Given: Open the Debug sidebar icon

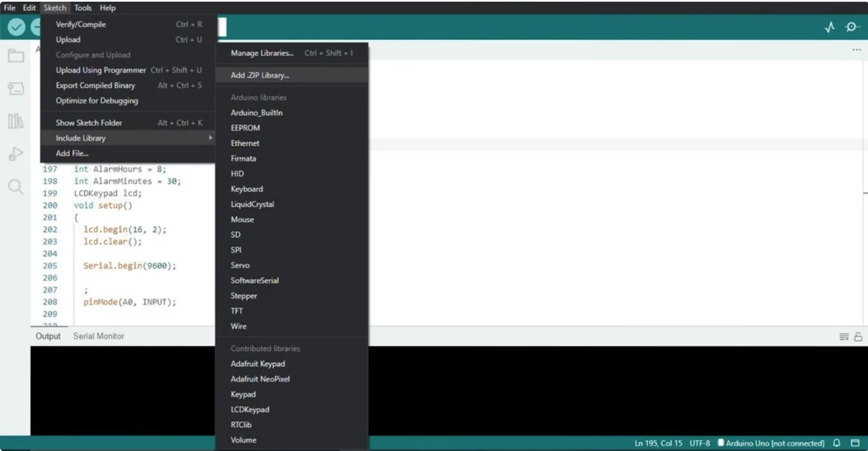Looking at the screenshot, I should click(16, 153).
